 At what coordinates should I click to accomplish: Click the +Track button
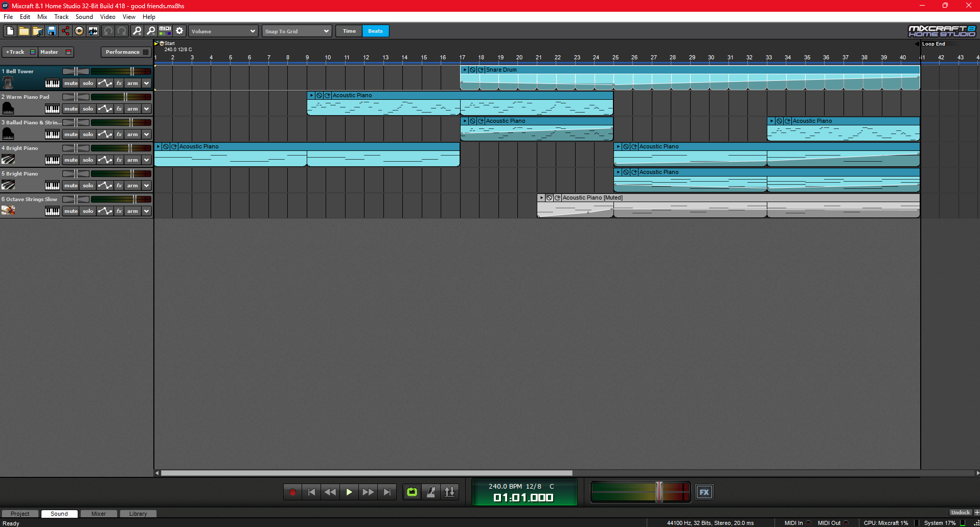[x=19, y=52]
